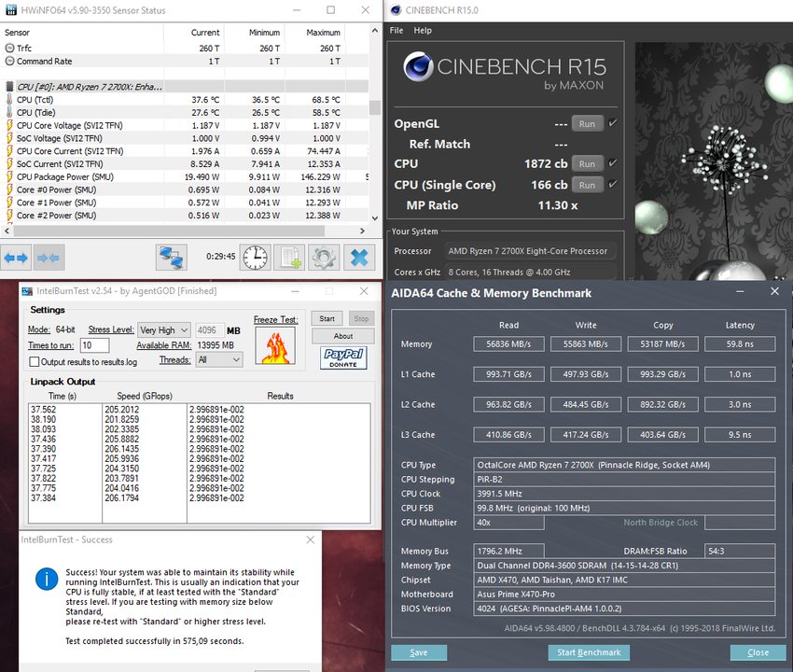This screenshot has height=672, width=793.
Task: Click the thermometer icon for CPU (Tdie)
Action: [9, 112]
